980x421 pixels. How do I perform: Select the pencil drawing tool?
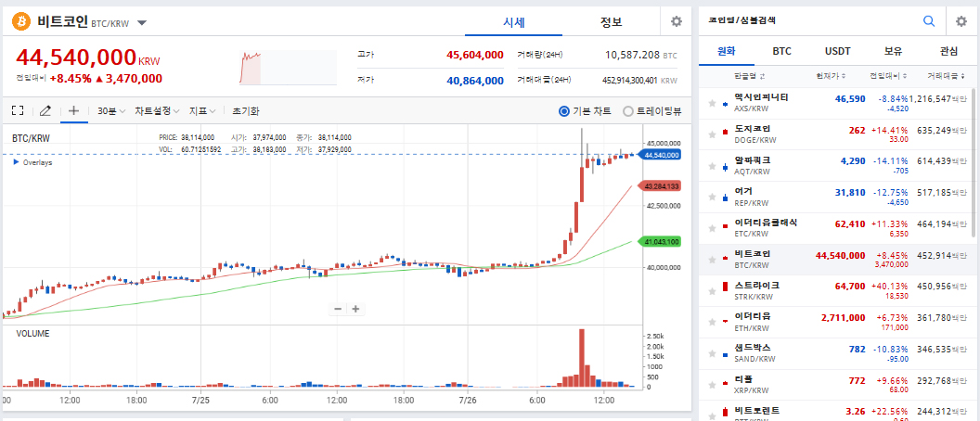(x=45, y=111)
